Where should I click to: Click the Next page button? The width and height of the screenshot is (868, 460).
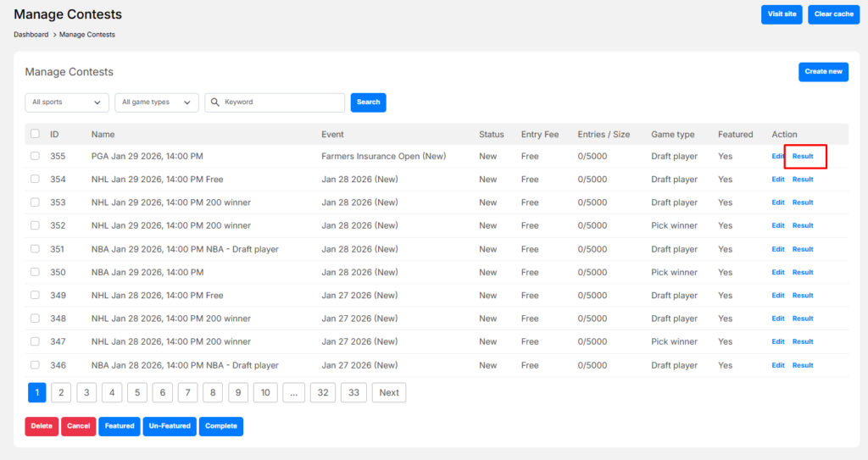389,392
